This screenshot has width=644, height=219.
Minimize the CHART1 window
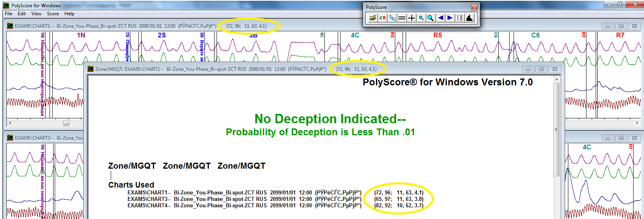tap(608, 26)
